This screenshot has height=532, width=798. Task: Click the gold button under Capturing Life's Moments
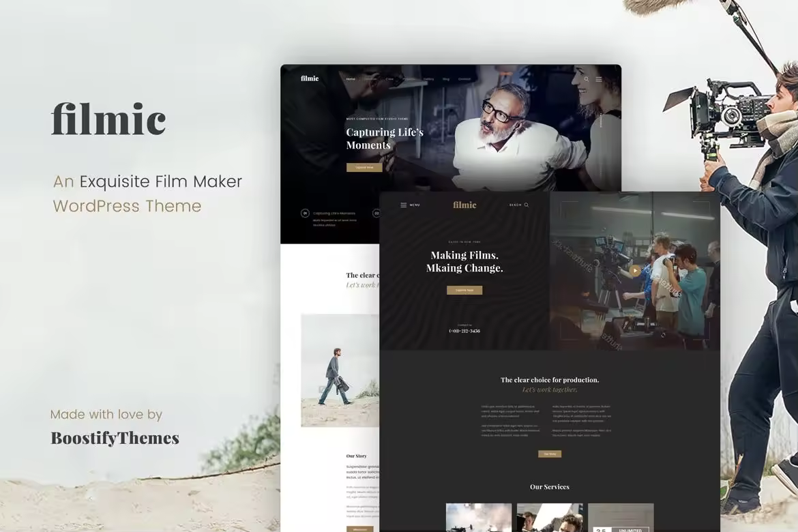364,168
